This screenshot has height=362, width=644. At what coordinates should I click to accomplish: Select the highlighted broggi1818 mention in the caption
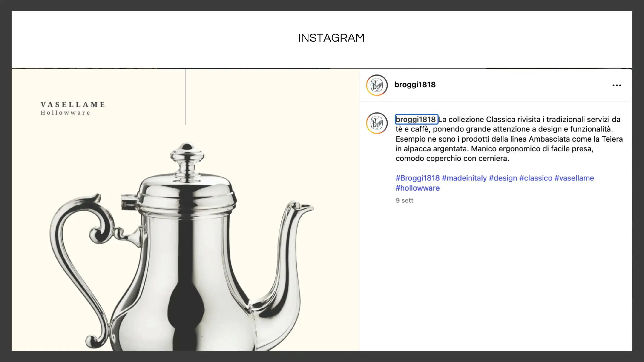[x=416, y=120]
